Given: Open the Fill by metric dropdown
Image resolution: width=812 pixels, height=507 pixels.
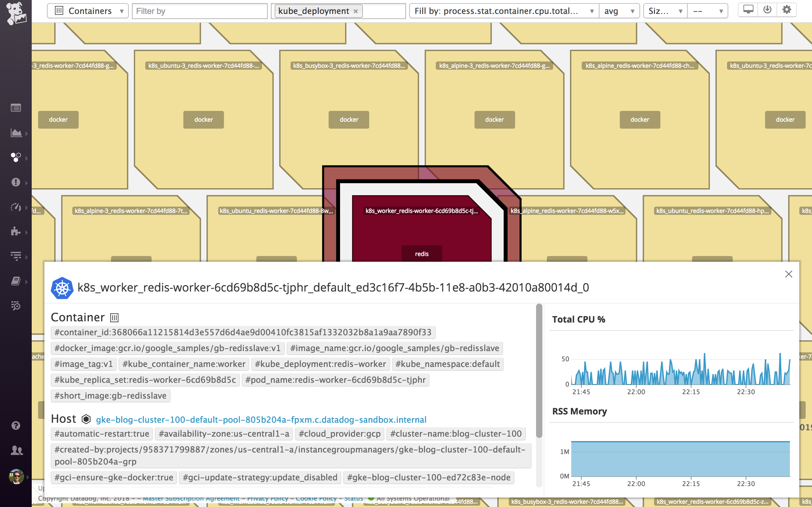Looking at the screenshot, I should coord(503,11).
